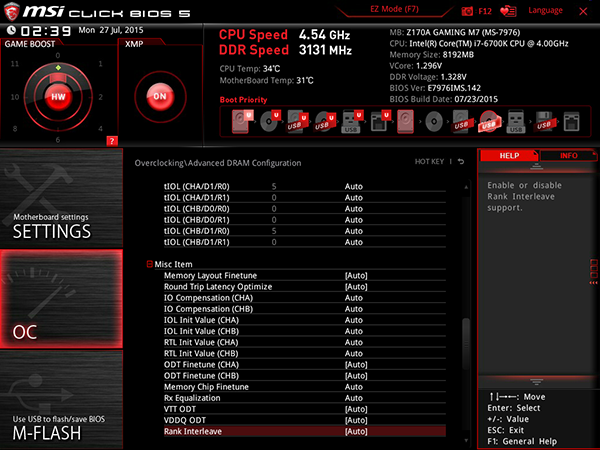
Task: Toggle the XMP ON button
Action: (160, 96)
